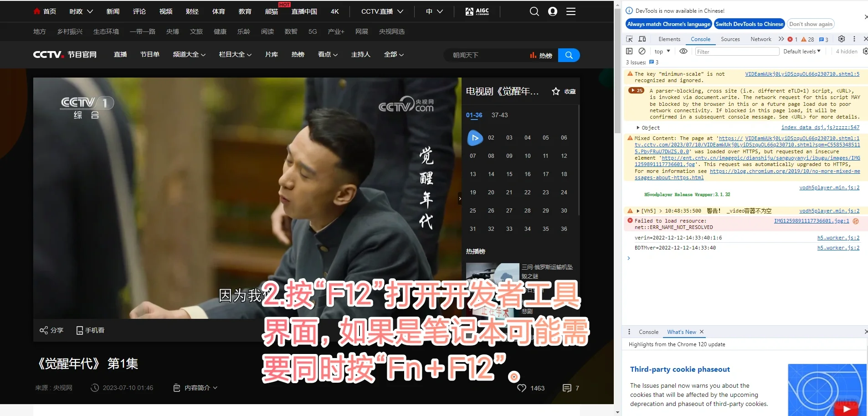Viewport: 868px width, 416px height.
Task: Toggle the live expression eye icon
Action: [x=683, y=51]
